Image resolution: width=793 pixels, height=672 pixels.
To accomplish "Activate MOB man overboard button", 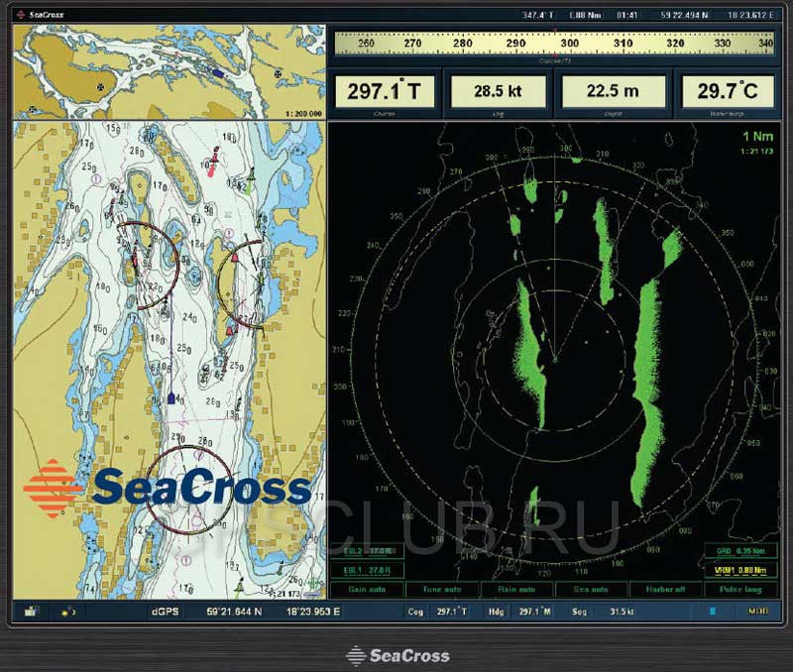I will 757,612.
